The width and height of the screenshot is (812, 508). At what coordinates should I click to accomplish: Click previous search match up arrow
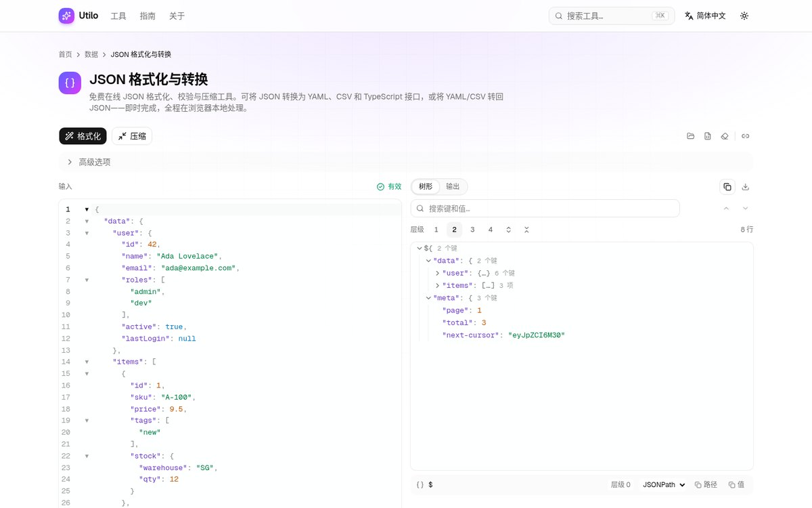pos(726,208)
